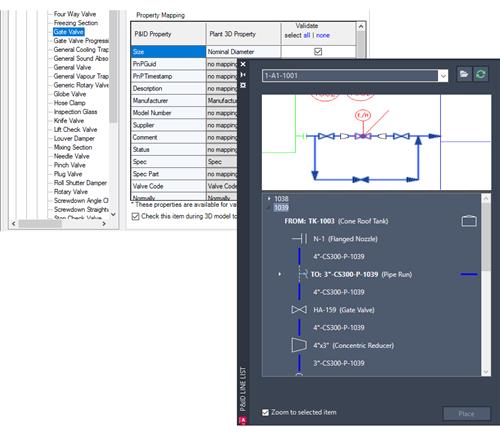
Task: Click the open drawing folder icon
Action: coord(464,74)
